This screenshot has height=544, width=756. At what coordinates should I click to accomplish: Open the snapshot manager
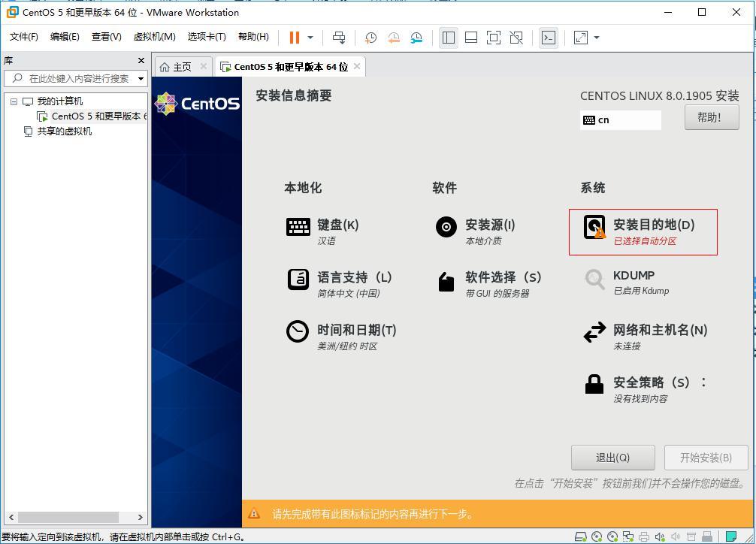click(416, 37)
